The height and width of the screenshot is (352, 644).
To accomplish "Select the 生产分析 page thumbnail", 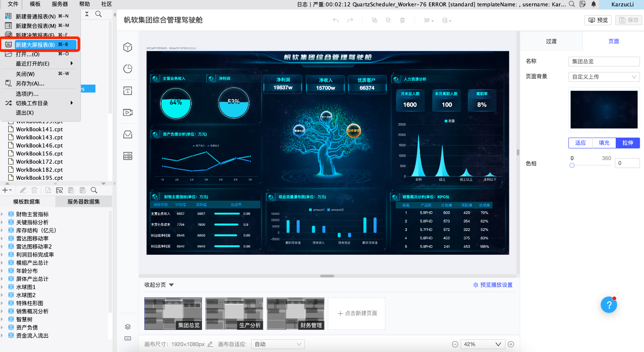I will [234, 313].
